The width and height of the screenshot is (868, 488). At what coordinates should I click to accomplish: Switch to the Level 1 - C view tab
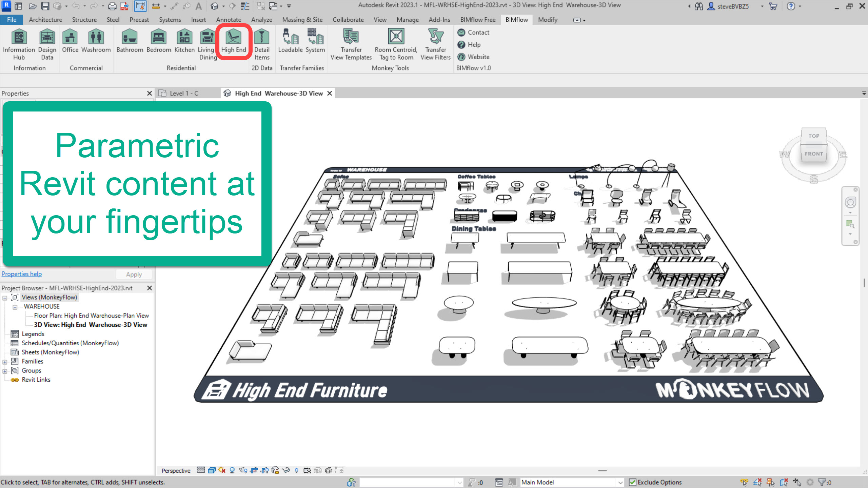coord(184,93)
